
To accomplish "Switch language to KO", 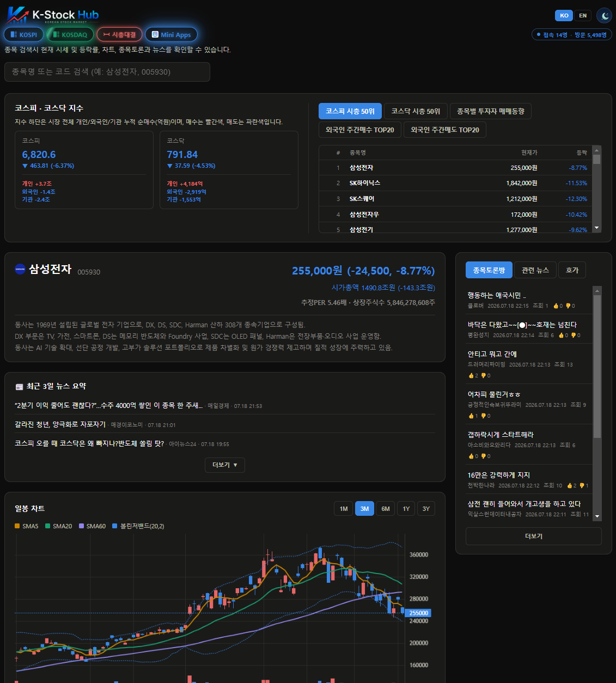I will pos(564,16).
